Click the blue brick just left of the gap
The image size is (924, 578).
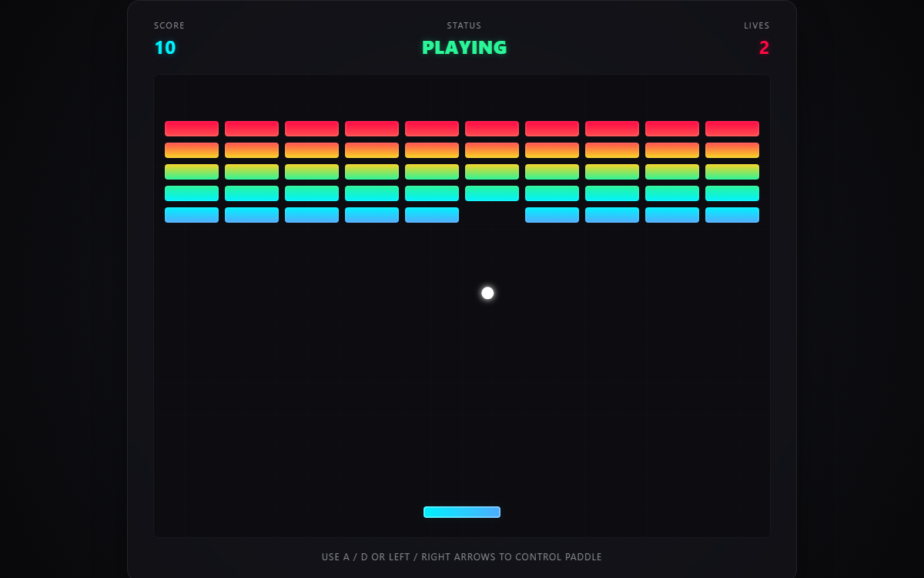(x=432, y=215)
